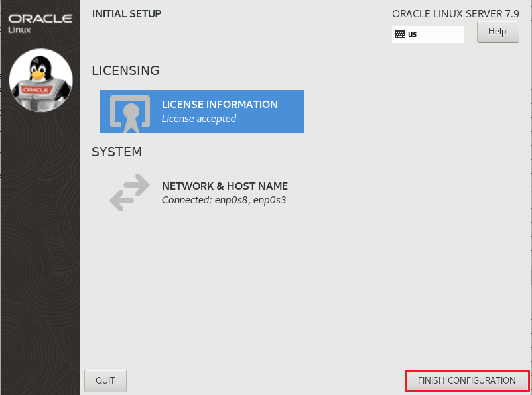Click the INITIAL SETUP title
The image size is (532, 395).
click(127, 13)
